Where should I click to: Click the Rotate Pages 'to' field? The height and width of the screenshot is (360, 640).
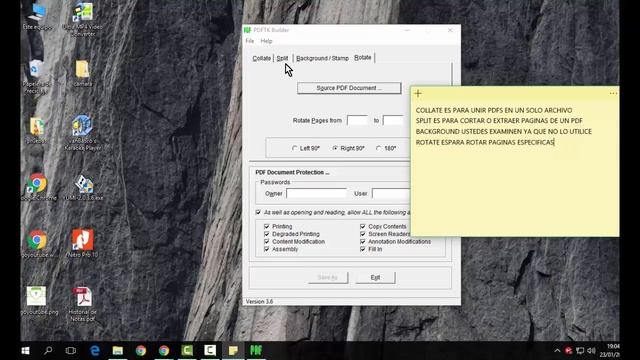[x=393, y=120]
